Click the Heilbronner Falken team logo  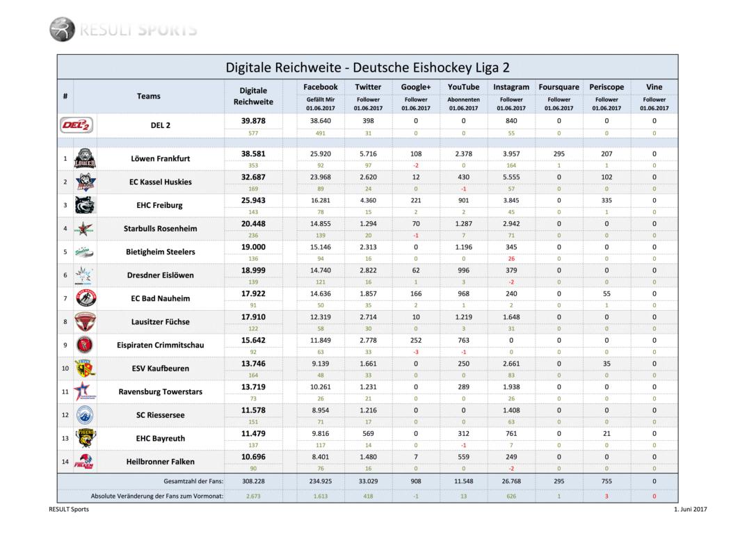[84, 461]
